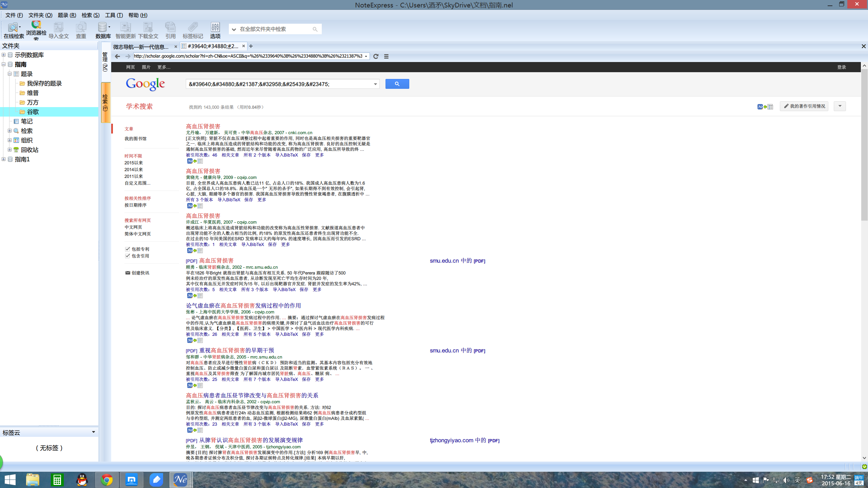
Task: Open the 帮助 (H) menu
Action: click(138, 15)
